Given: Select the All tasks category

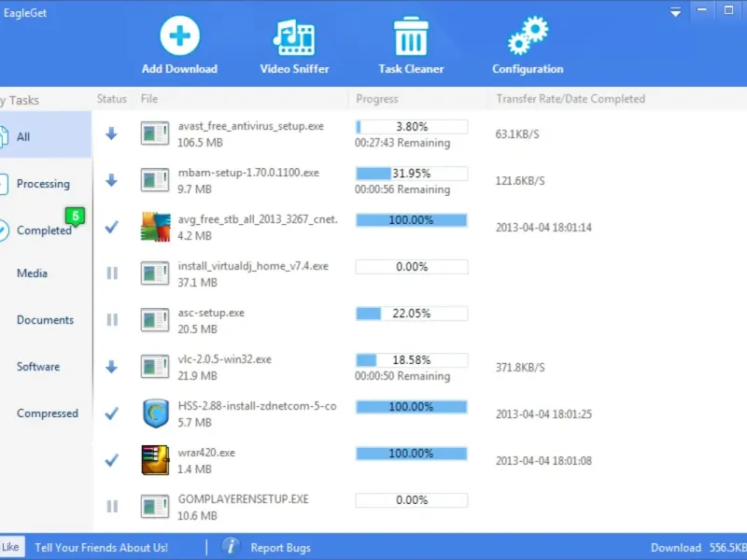Looking at the screenshot, I should [45, 136].
